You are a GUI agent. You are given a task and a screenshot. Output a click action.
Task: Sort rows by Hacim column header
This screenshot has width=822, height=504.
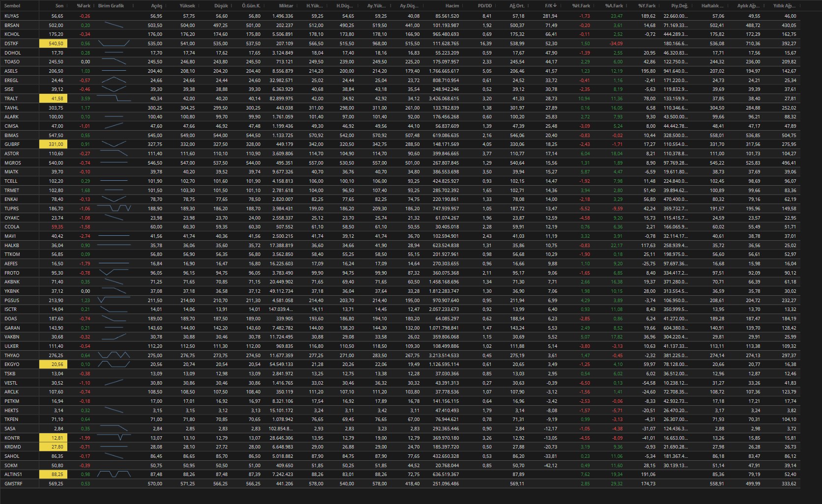point(452,6)
